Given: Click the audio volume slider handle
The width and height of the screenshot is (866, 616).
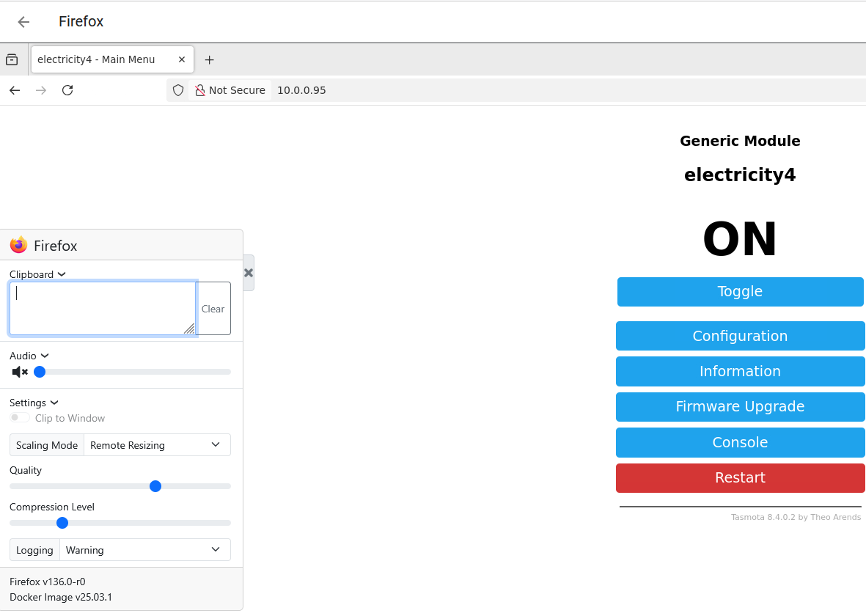Looking at the screenshot, I should pyautogui.click(x=40, y=372).
